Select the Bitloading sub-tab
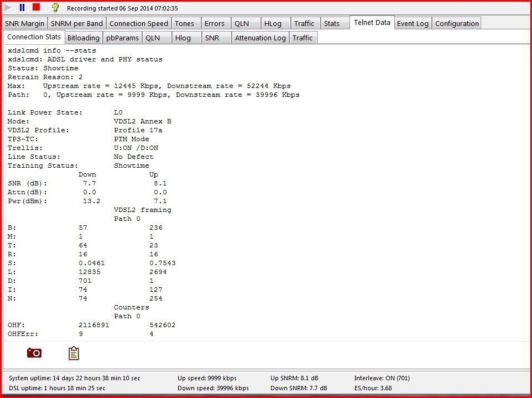Screen dimensions: 532x398 (x=83, y=38)
